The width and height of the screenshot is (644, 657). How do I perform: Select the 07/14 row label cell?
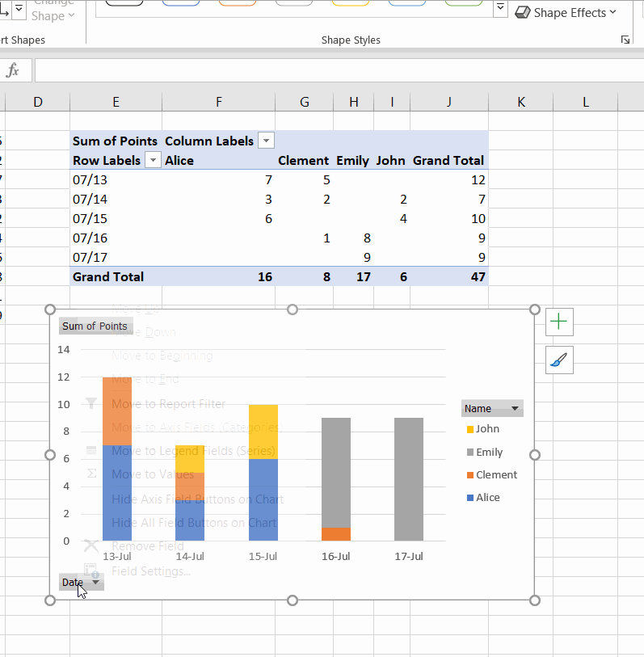pyautogui.click(x=116, y=199)
